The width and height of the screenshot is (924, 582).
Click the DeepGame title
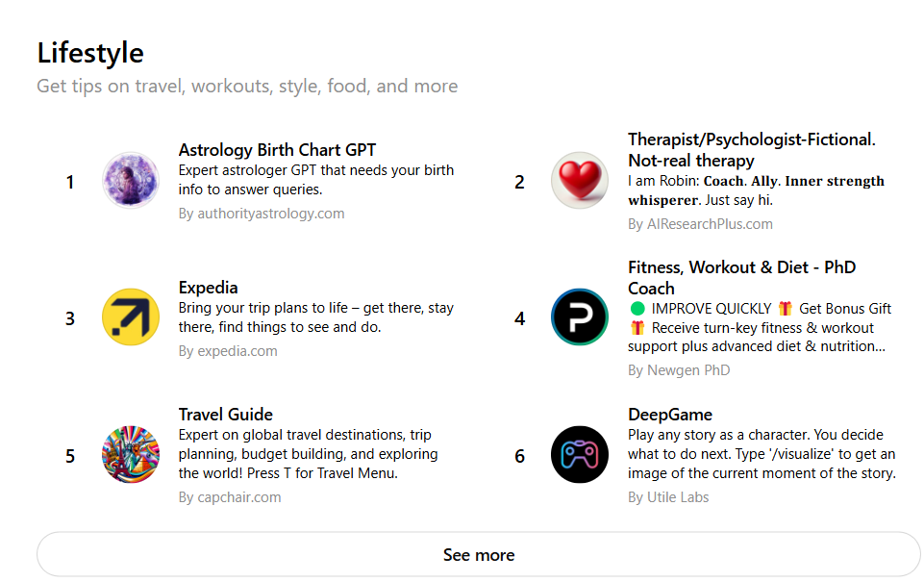click(670, 415)
